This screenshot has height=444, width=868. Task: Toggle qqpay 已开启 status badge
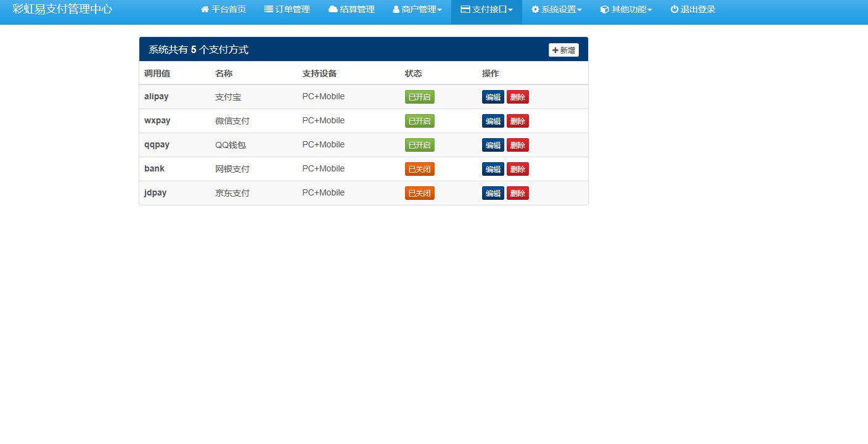click(x=420, y=145)
